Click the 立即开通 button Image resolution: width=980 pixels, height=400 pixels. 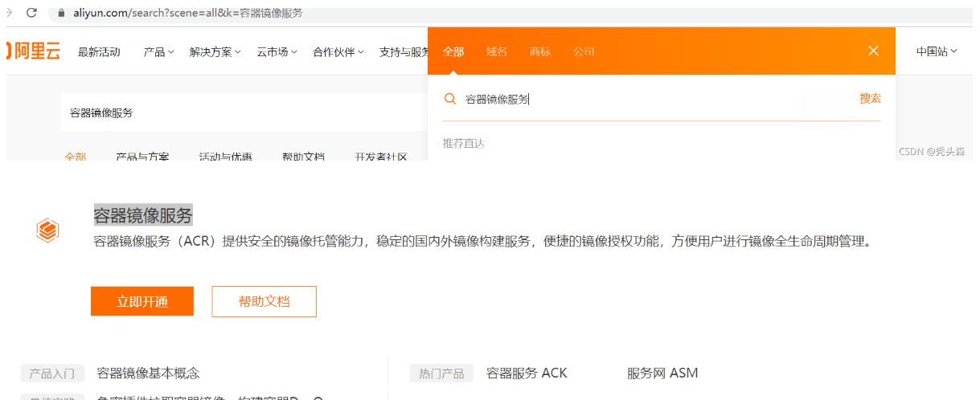[142, 301]
